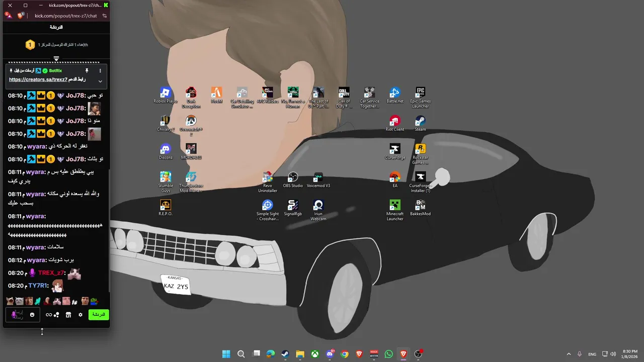Screen dimensions: 644x362
Task: Open CurseForge desktop shortcut
Action: 395,152
